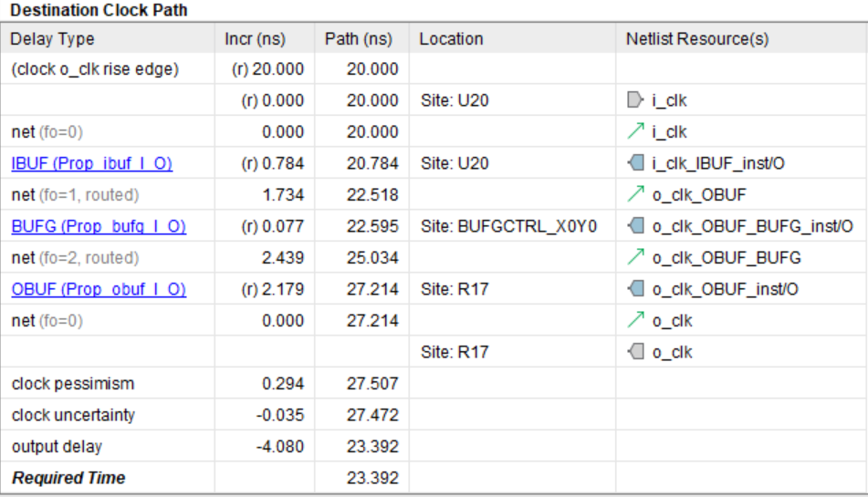Click the pin icon for i_clk_IBUF_inst/O
The image size is (868, 497).
coord(636,164)
